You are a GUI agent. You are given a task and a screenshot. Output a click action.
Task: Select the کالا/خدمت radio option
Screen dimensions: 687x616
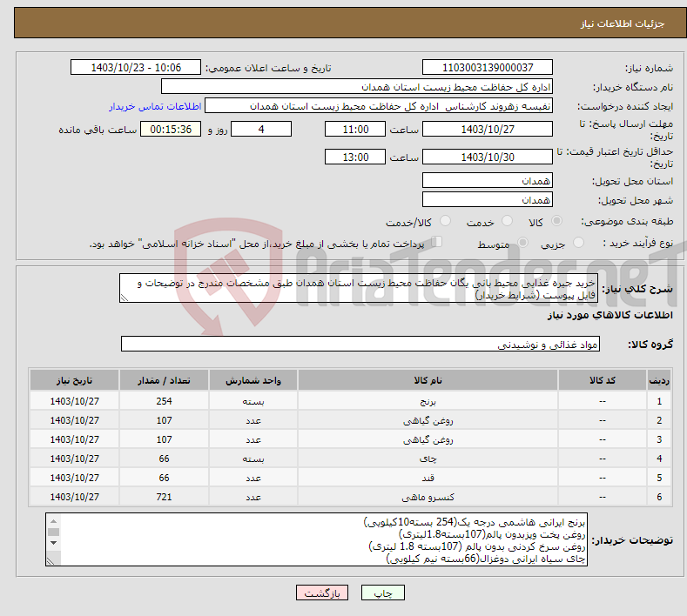coord(445,221)
